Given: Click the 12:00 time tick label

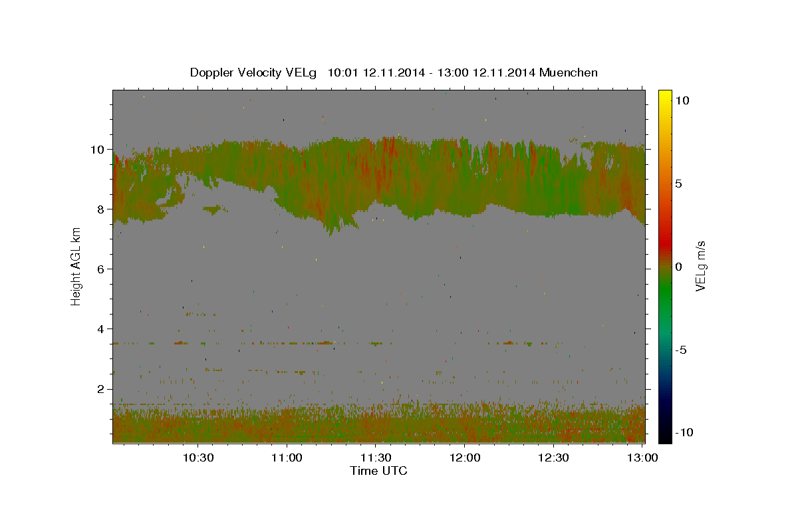Looking at the screenshot, I should click(x=465, y=458).
